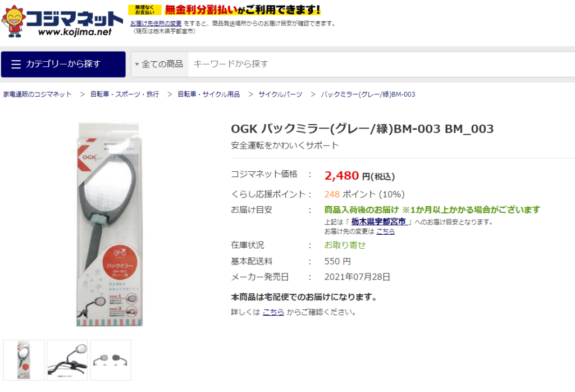Go to 家電通販のコジマネット breadcrumb home
The width and height of the screenshot is (575, 392).
pyautogui.click(x=38, y=94)
